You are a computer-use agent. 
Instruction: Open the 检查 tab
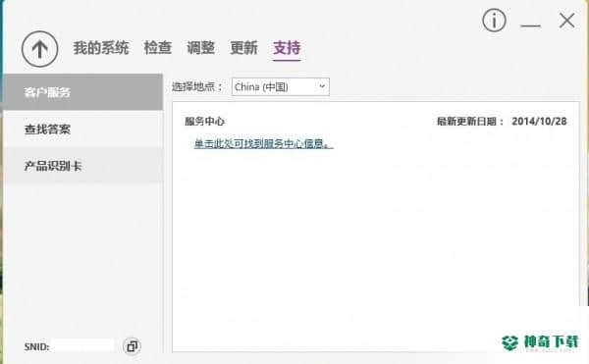158,48
